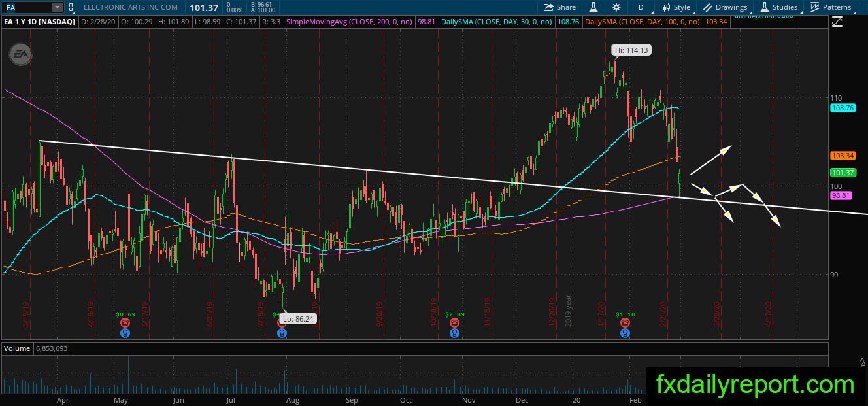This screenshot has height=406, width=868.
Task: Click the 110 price level label
Action: pyautogui.click(x=836, y=97)
